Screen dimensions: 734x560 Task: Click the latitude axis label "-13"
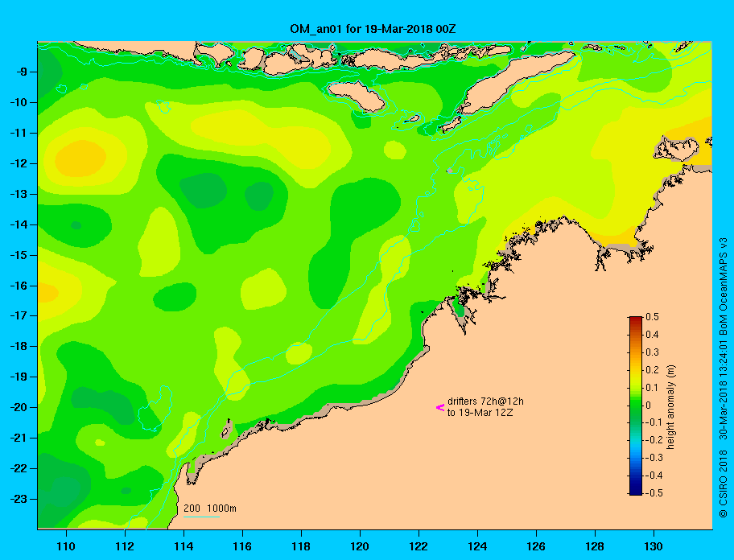pos(19,194)
